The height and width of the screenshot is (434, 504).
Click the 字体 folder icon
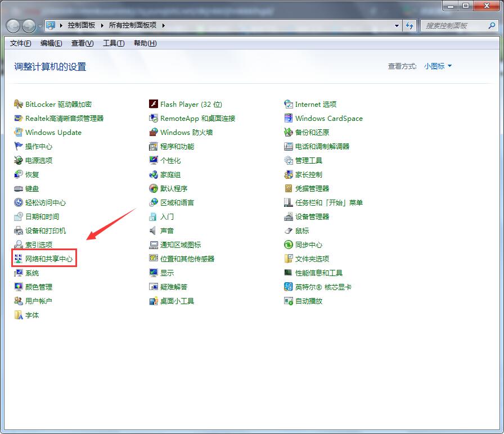(x=19, y=315)
